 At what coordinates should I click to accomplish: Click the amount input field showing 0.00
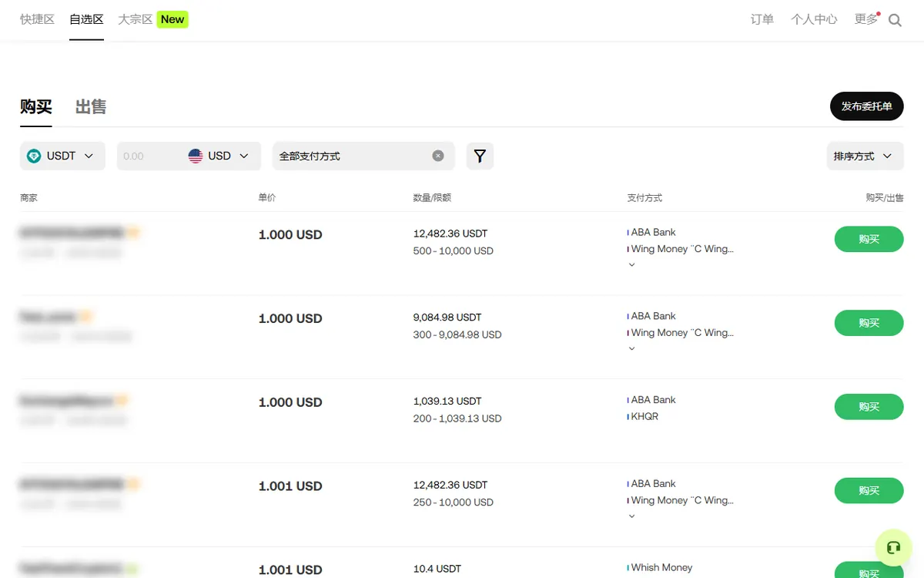click(x=150, y=156)
